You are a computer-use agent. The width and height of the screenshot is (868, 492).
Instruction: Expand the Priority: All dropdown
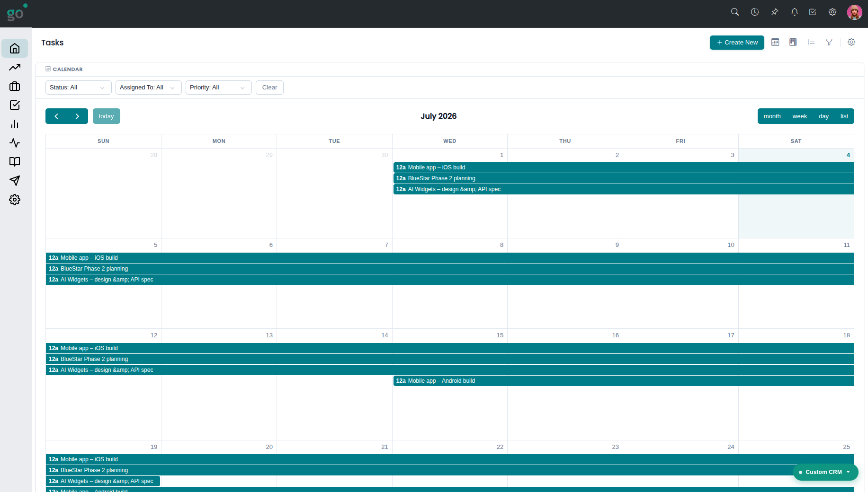click(x=219, y=88)
